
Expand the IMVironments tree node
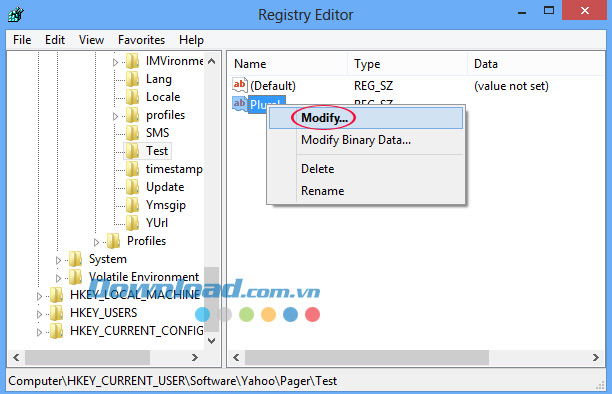tap(115, 62)
